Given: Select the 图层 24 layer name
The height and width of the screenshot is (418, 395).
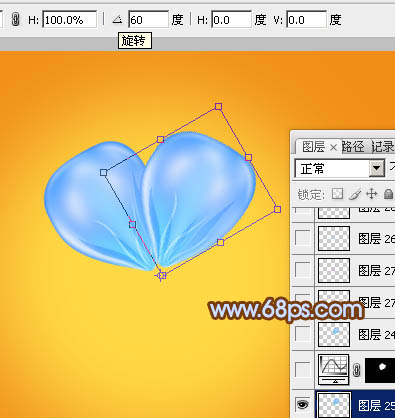Looking at the screenshot, I should click(377, 334).
